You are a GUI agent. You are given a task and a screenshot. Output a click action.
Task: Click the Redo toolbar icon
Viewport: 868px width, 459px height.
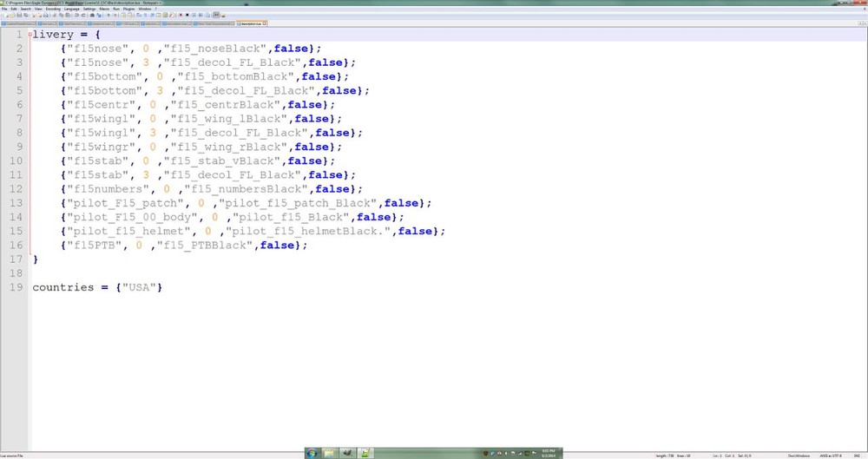coord(83,15)
